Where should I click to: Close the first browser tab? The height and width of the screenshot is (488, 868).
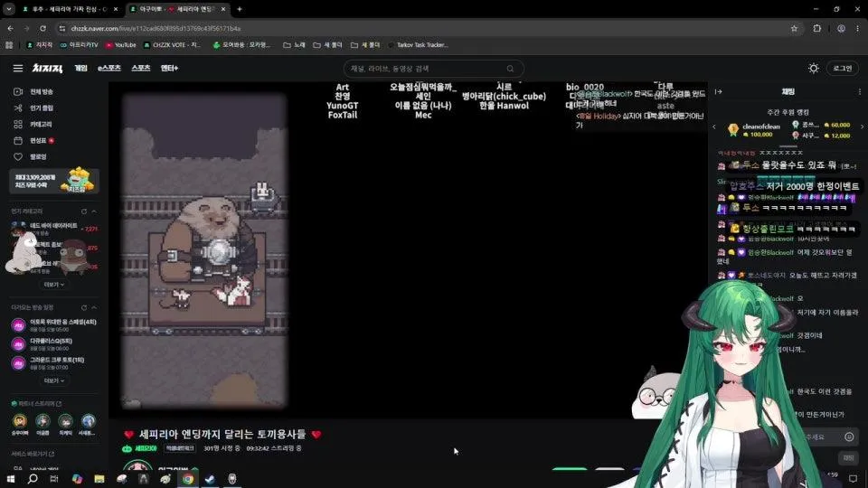pyautogui.click(x=115, y=9)
